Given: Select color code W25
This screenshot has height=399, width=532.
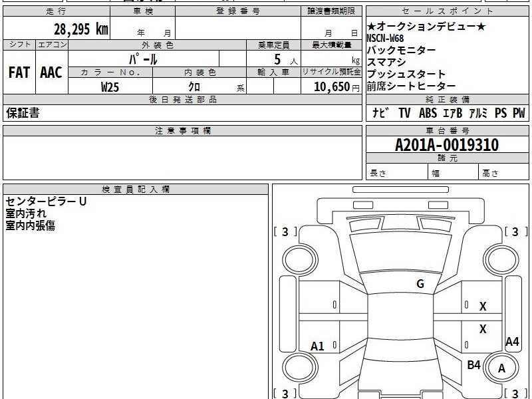Looking at the screenshot, I should (110, 87).
